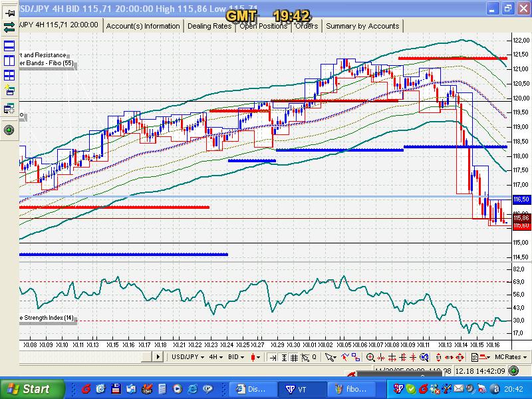Toggle the chart grid icon
Screen dimensions: 532x399
click(294, 357)
